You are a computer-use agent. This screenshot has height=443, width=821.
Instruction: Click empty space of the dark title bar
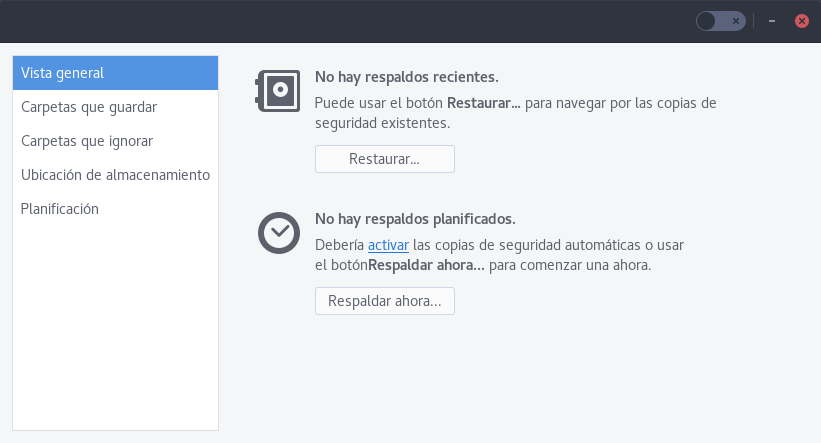350,21
